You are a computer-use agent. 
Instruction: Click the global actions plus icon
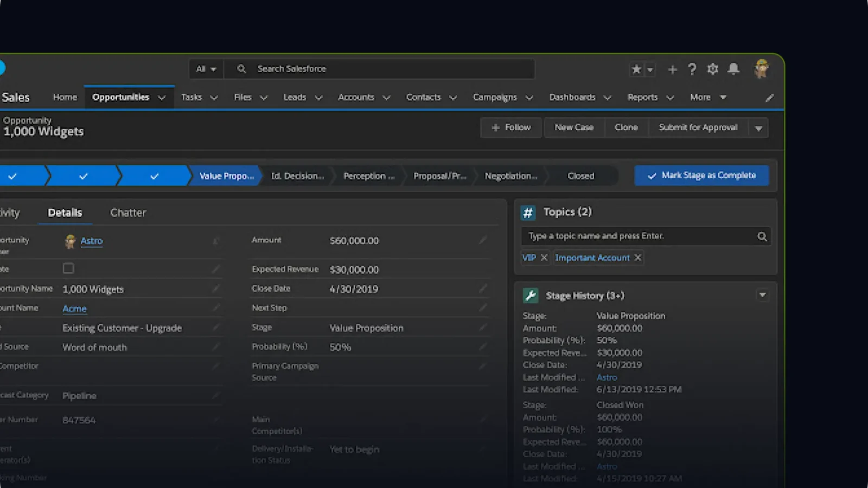coord(672,69)
